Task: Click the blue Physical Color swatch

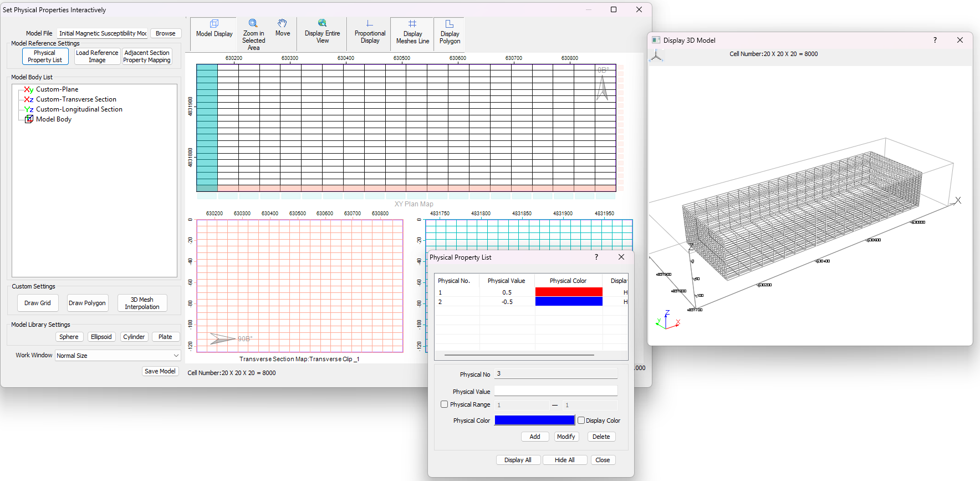Action: 534,421
